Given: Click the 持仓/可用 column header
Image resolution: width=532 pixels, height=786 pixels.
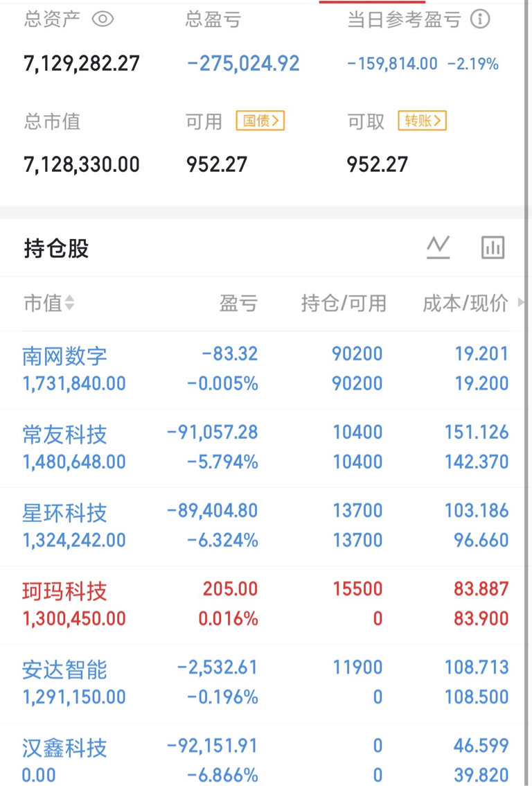Looking at the screenshot, I should tap(344, 304).
